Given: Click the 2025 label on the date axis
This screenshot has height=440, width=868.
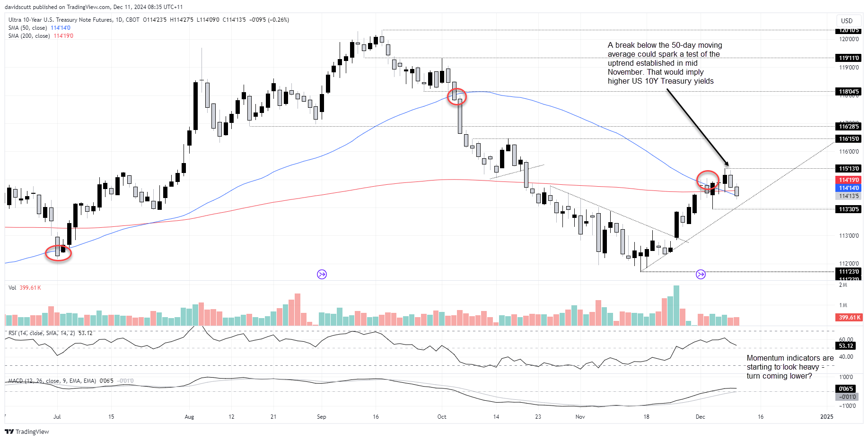Looking at the screenshot, I should click(827, 417).
